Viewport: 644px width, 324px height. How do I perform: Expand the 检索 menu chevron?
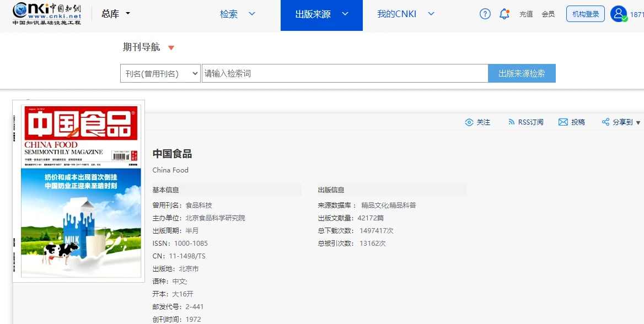(252, 14)
